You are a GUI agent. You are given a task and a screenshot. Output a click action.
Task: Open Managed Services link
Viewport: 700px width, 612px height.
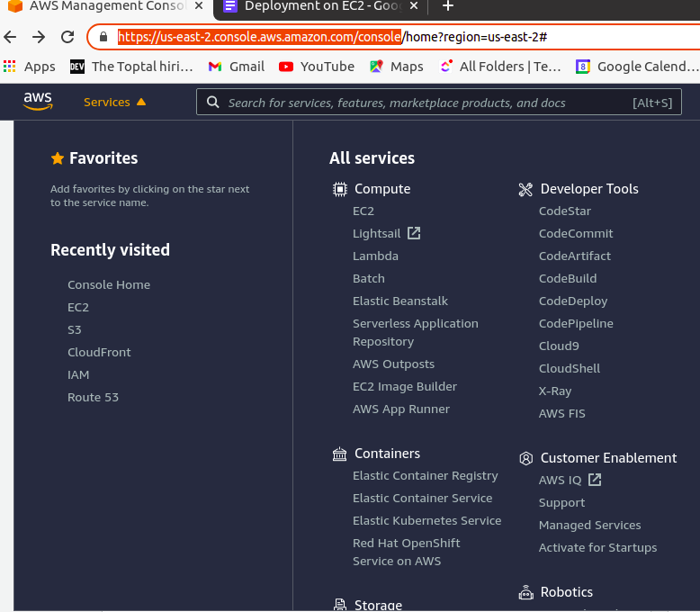[x=589, y=525]
